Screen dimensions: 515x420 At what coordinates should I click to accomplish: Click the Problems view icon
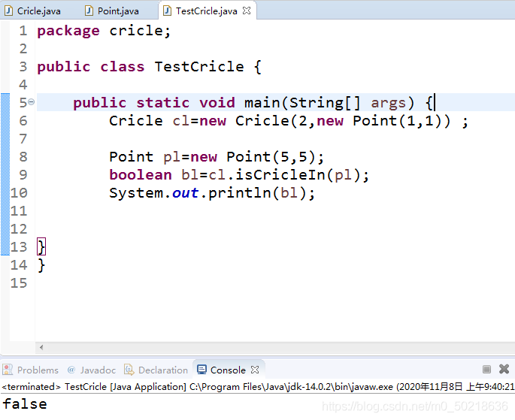[8, 370]
